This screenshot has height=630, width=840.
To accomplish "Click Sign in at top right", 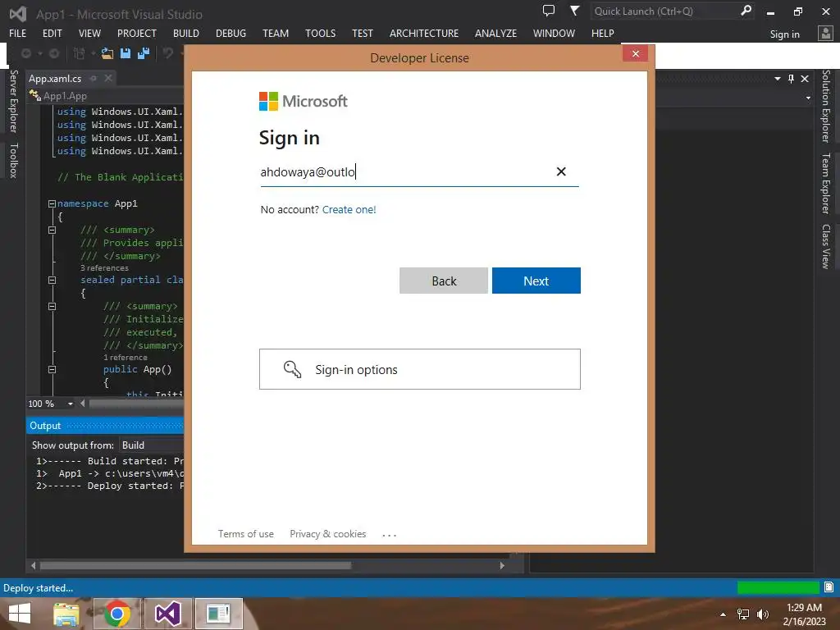I will (784, 34).
